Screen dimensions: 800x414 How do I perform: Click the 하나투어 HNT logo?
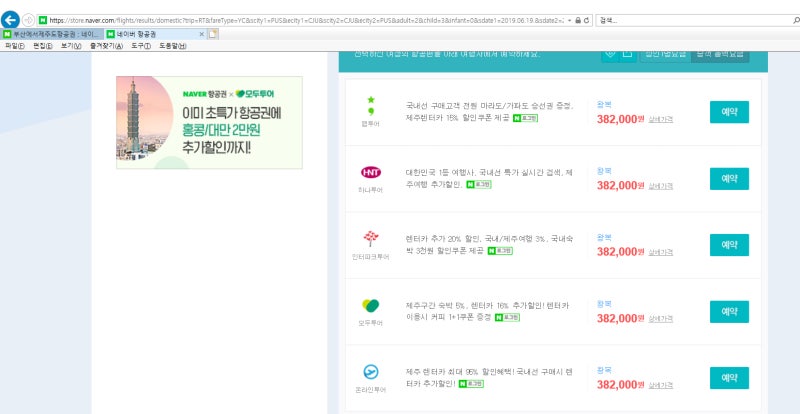[371, 173]
